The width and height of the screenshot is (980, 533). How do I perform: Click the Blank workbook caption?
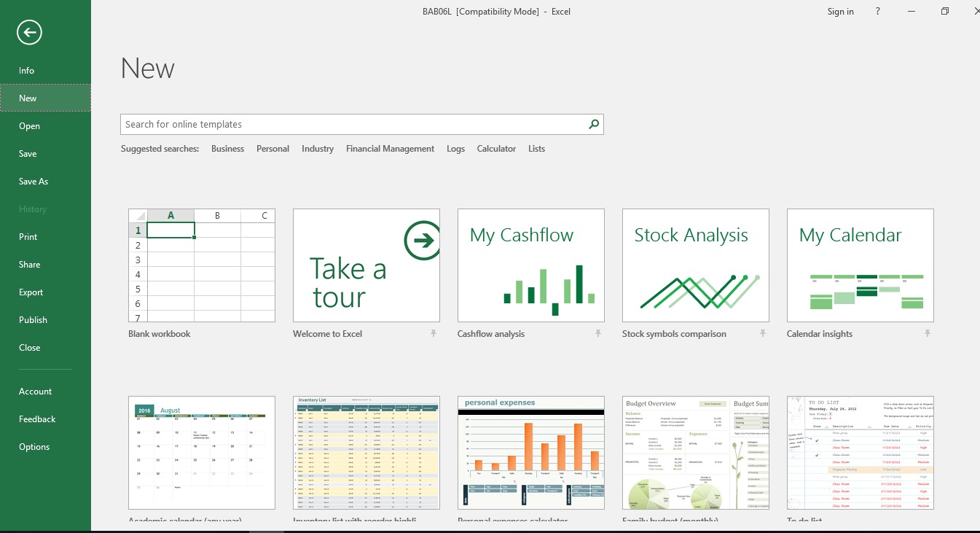pyautogui.click(x=159, y=334)
